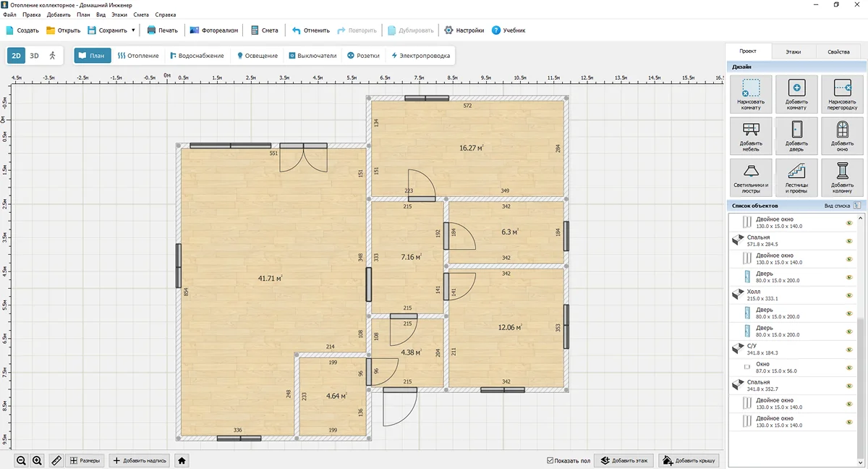Image resolution: width=868 pixels, height=469 pixels.
Task: Zoom in with the magnifier plus icon
Action: (x=38, y=460)
